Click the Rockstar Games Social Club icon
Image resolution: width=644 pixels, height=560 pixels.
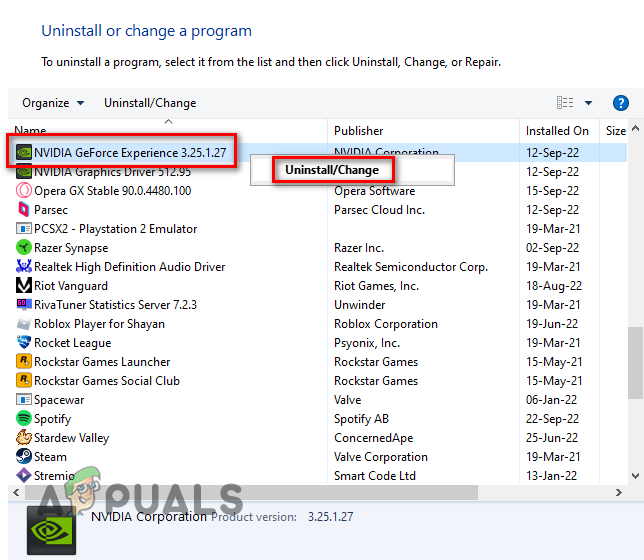coord(24,380)
